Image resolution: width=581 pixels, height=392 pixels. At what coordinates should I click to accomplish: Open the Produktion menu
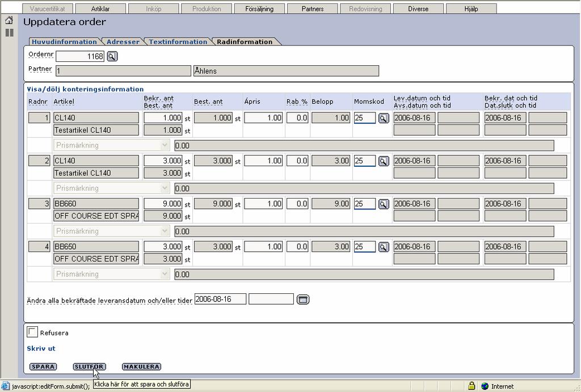pos(207,9)
